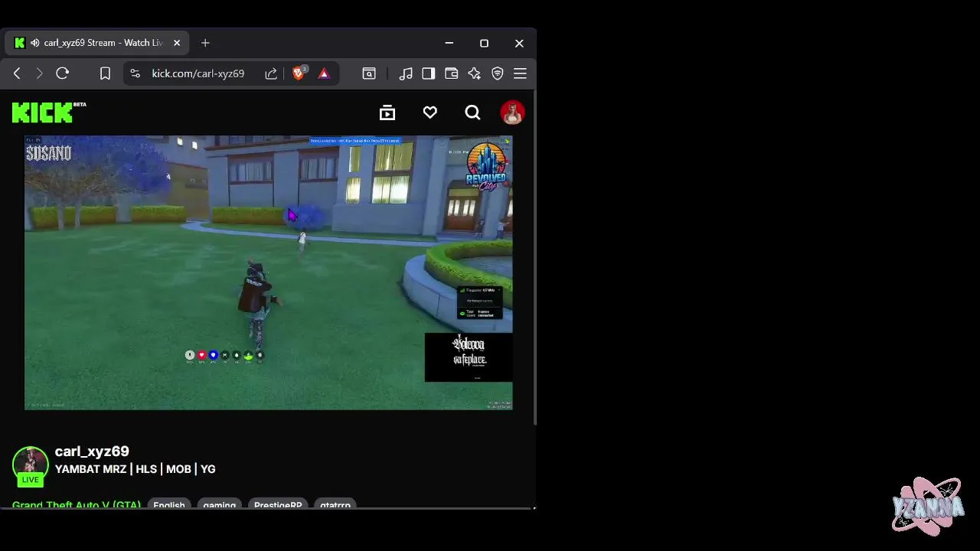Select the English language tag
Screen dimensions: 980x551
tap(169, 505)
